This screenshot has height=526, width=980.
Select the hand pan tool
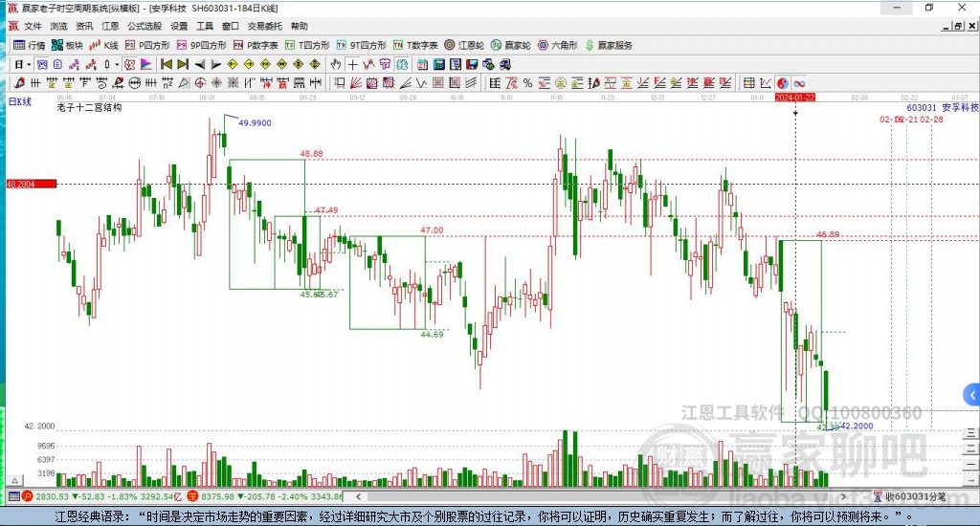[336, 64]
